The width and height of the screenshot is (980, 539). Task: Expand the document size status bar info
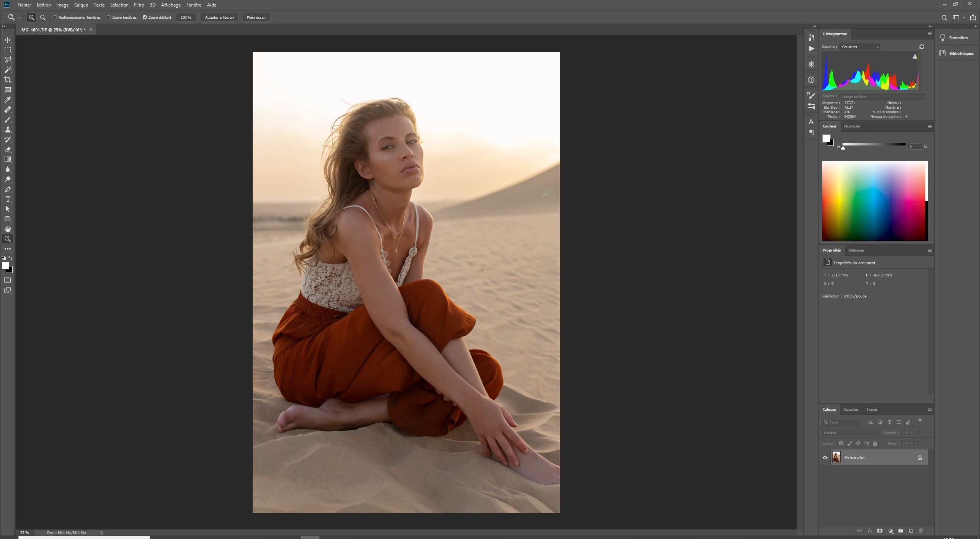point(101,532)
